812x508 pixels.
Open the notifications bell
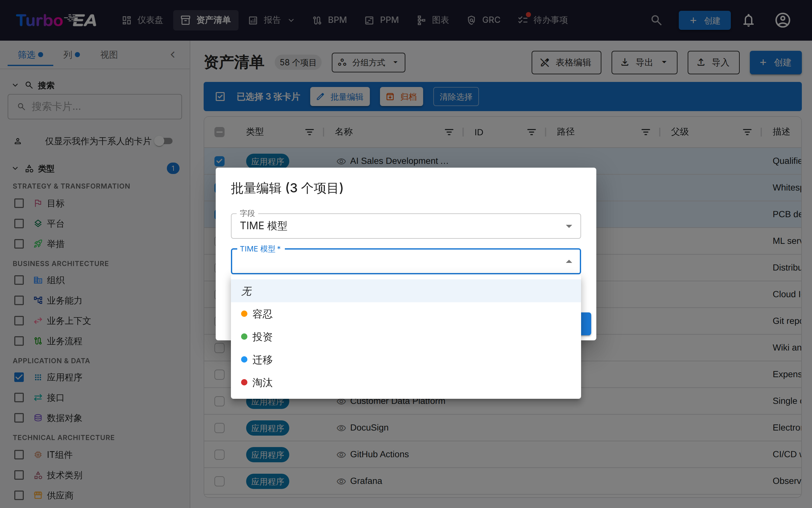point(748,20)
